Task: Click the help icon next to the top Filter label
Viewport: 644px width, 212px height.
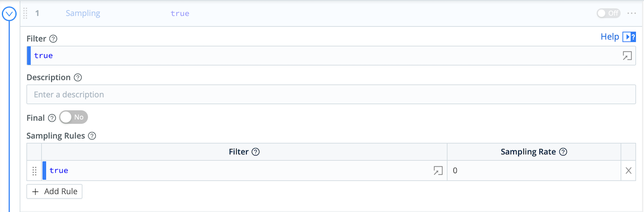Action: click(x=53, y=39)
